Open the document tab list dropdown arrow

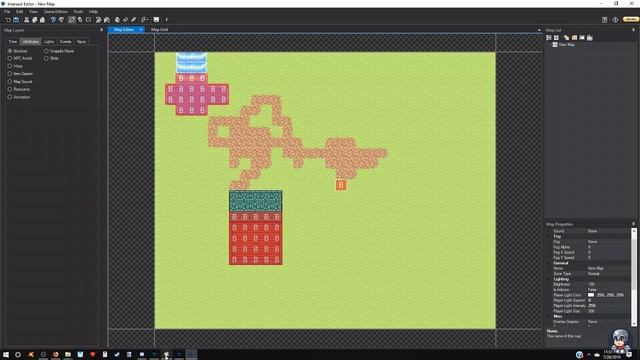(539, 30)
